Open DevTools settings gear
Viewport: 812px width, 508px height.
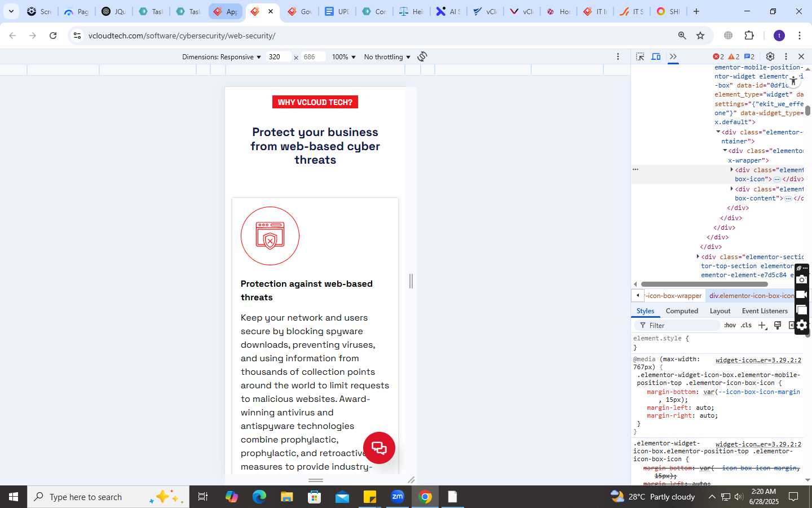tap(770, 56)
